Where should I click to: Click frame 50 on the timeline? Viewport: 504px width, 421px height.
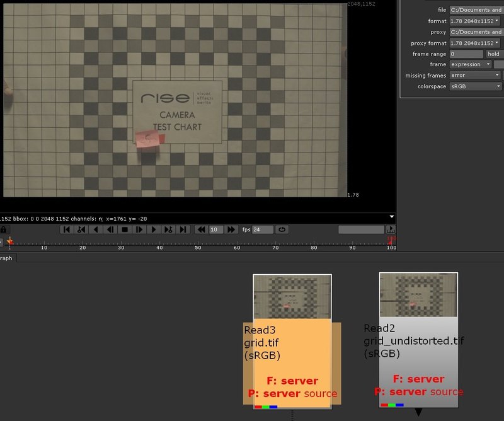(198, 243)
